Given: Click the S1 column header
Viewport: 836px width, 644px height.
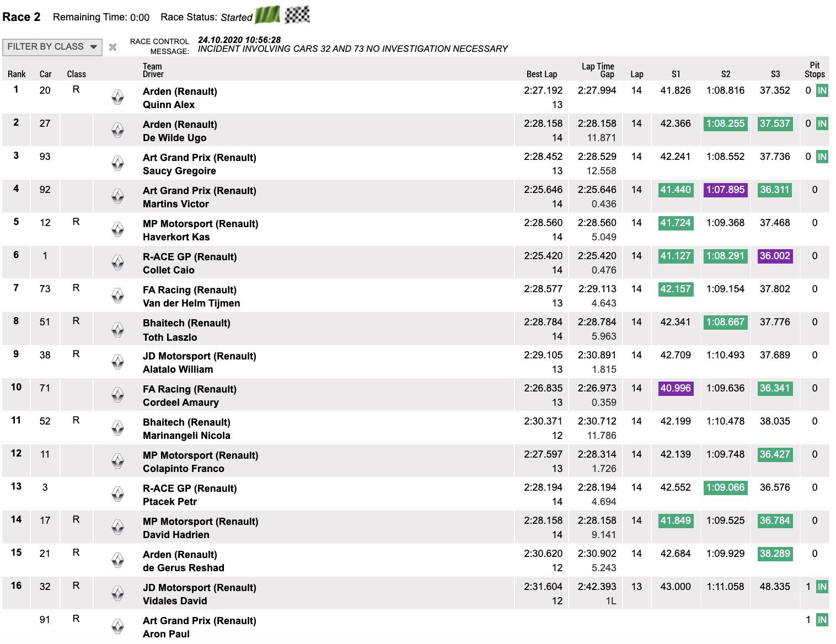Looking at the screenshot, I should pyautogui.click(x=676, y=74).
